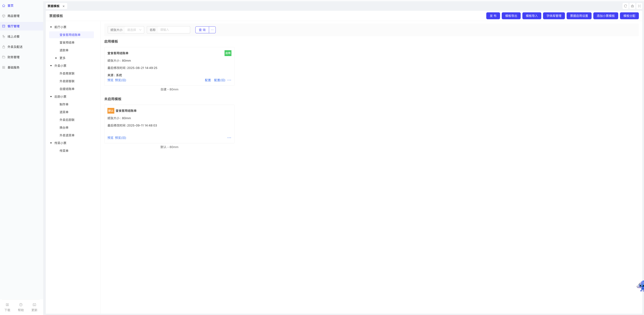This screenshot has width=644, height=315.
Task: Open ellipsis menu on default template card
Action: [229, 138]
